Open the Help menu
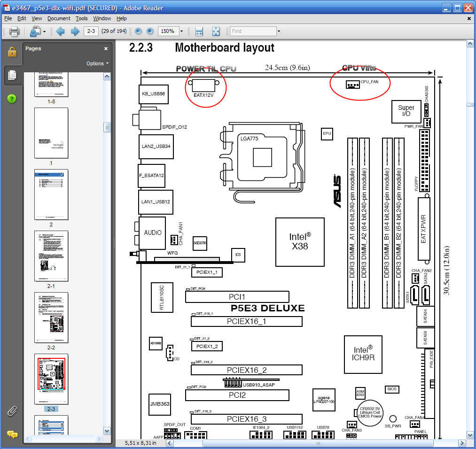Image resolution: width=476 pixels, height=449 pixels. 121,18
